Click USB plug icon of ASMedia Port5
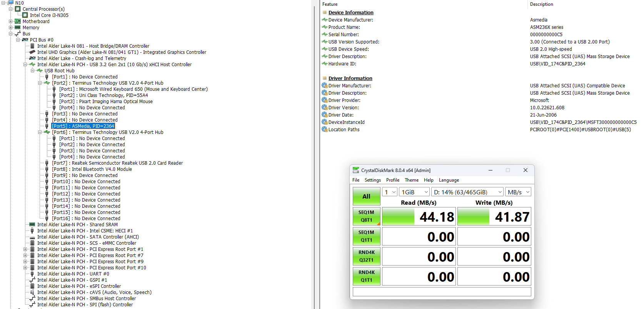Image resolution: width=644 pixels, height=309 pixels. coord(47,126)
